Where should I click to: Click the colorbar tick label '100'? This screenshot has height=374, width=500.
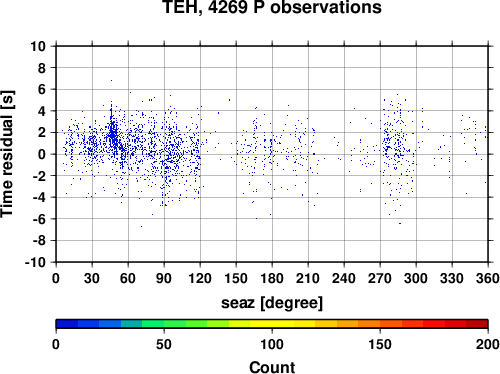272,344
